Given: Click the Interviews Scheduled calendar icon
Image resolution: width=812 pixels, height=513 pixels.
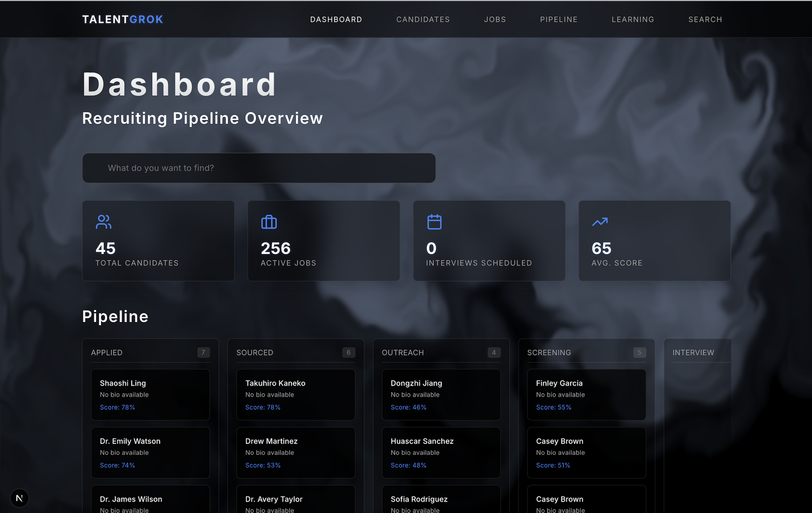Looking at the screenshot, I should [434, 222].
